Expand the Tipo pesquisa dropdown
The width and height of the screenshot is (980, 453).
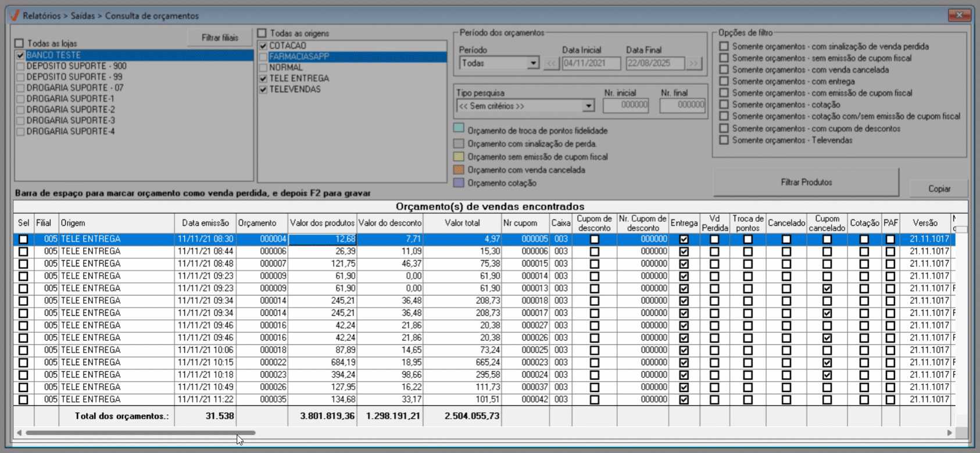pos(588,106)
